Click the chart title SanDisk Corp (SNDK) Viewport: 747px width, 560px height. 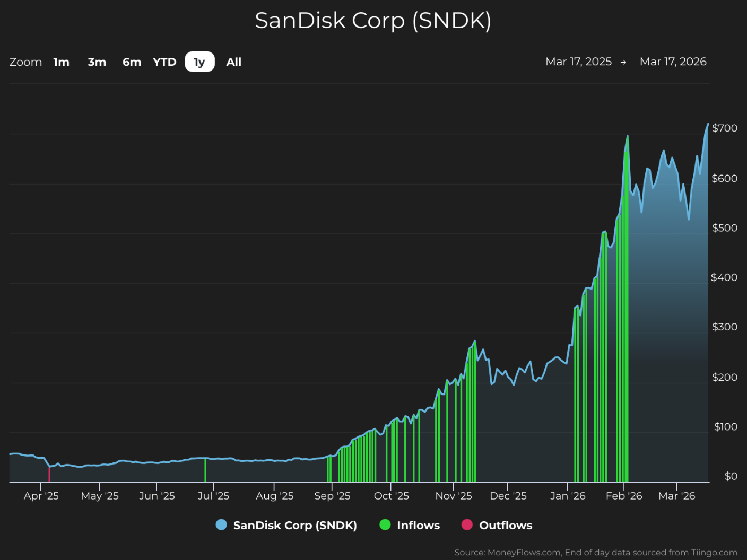[373, 21]
